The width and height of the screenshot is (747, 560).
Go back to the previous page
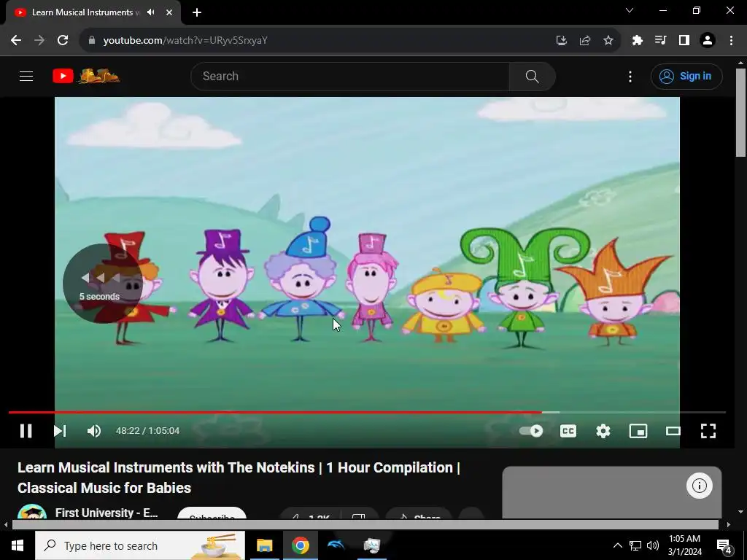pyautogui.click(x=16, y=40)
